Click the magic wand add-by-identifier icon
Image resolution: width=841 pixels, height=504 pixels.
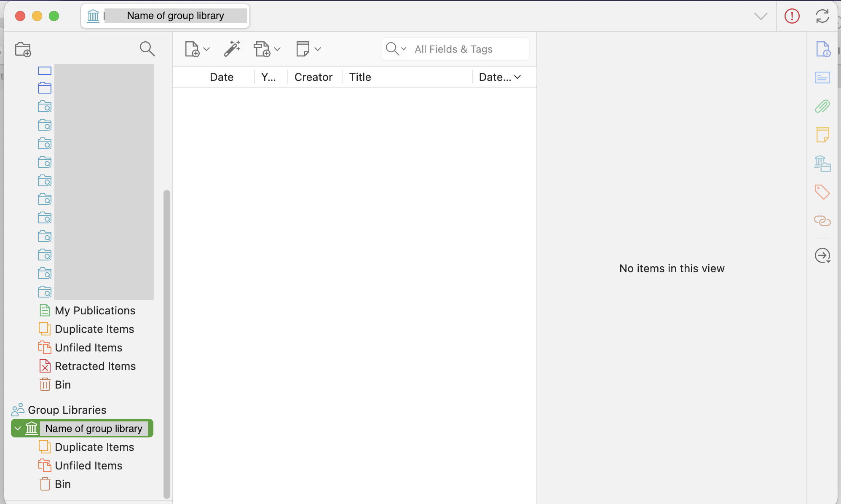tap(232, 49)
